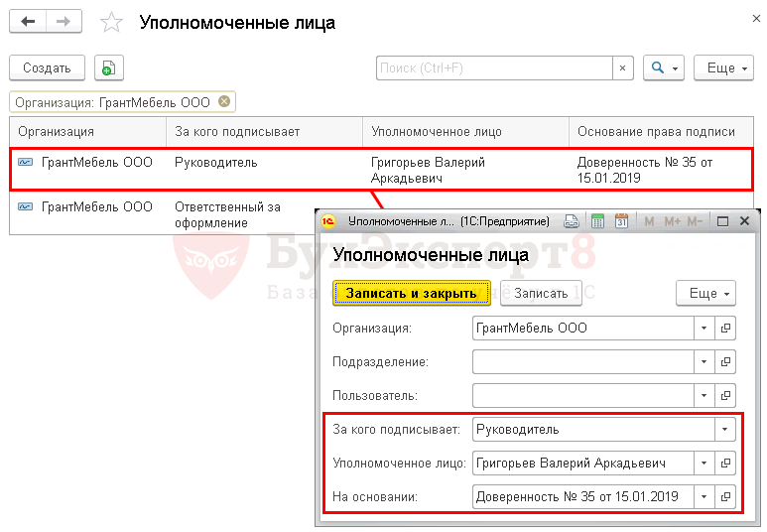The width and height of the screenshot is (767, 532).
Task: Add page to favorites with star icon
Action: point(111,23)
